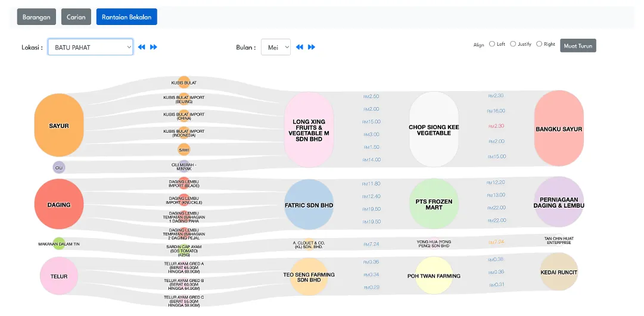Click the RM12.20 price label

pyautogui.click(x=496, y=182)
